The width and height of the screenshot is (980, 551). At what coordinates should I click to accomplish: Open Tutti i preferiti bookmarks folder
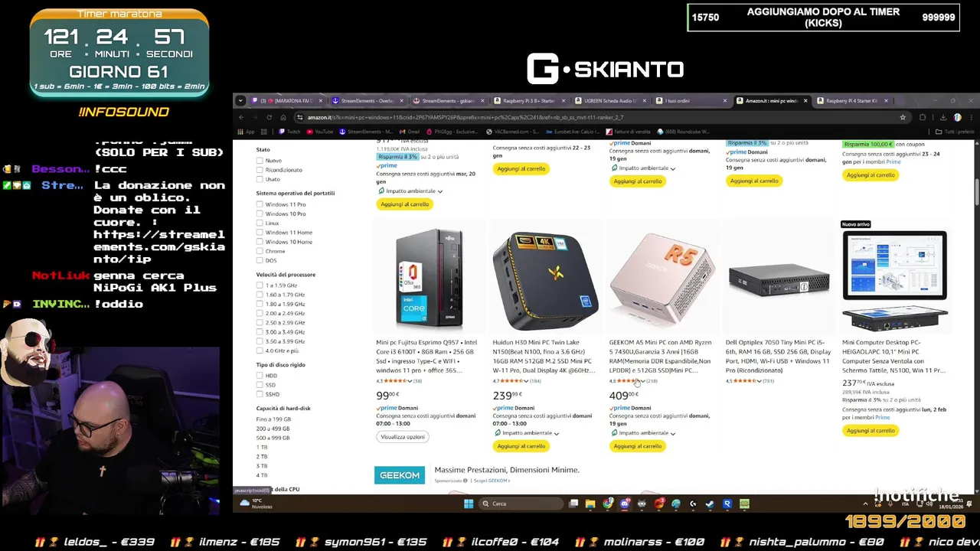[x=955, y=132]
